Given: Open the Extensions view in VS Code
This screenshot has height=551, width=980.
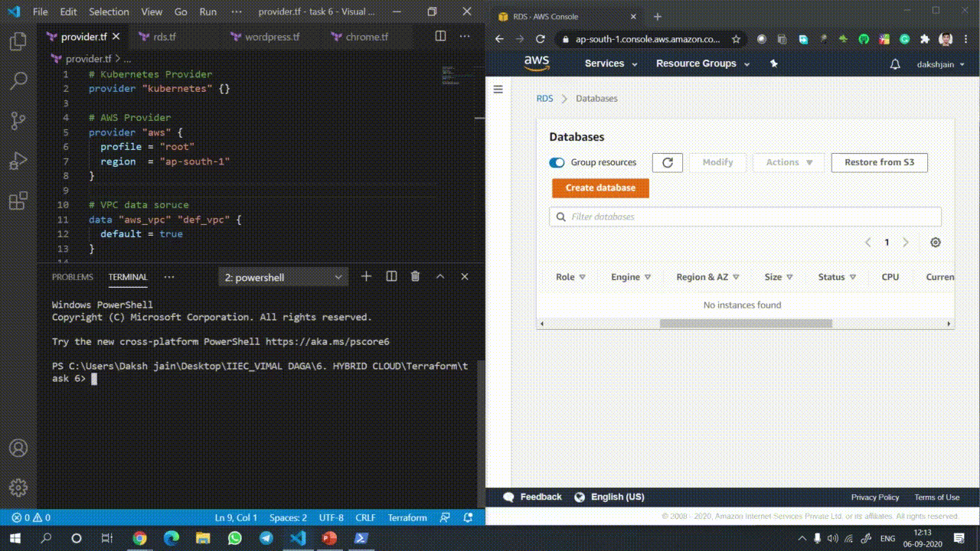Looking at the screenshot, I should click(x=18, y=201).
